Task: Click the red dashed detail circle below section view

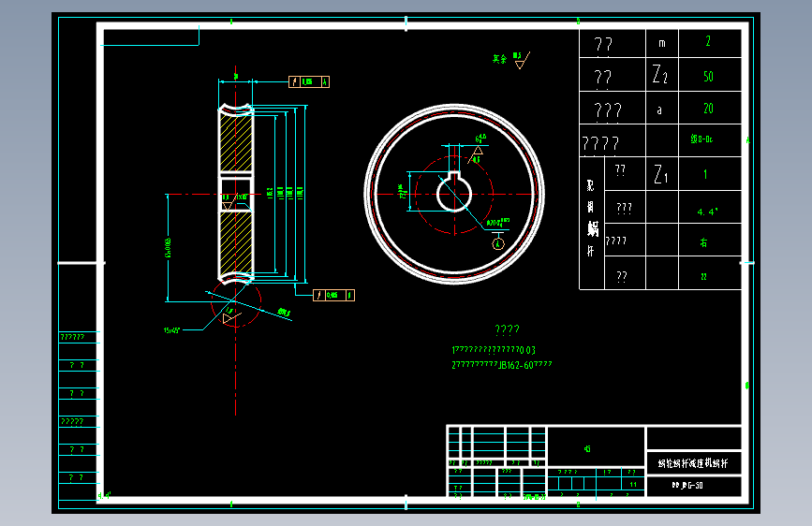Action: (x=236, y=301)
